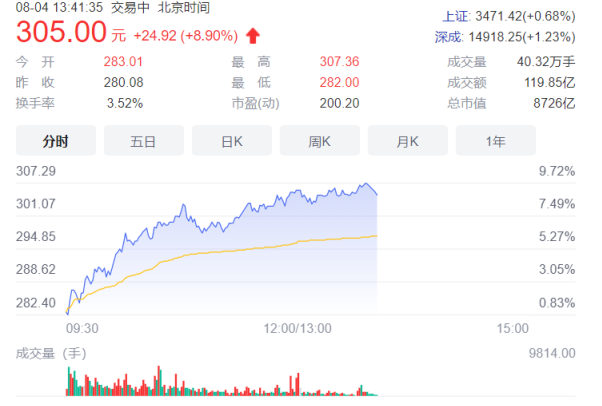Switch to the 五日 five-day chart tab
This screenshot has width=602, height=406.
tap(144, 141)
